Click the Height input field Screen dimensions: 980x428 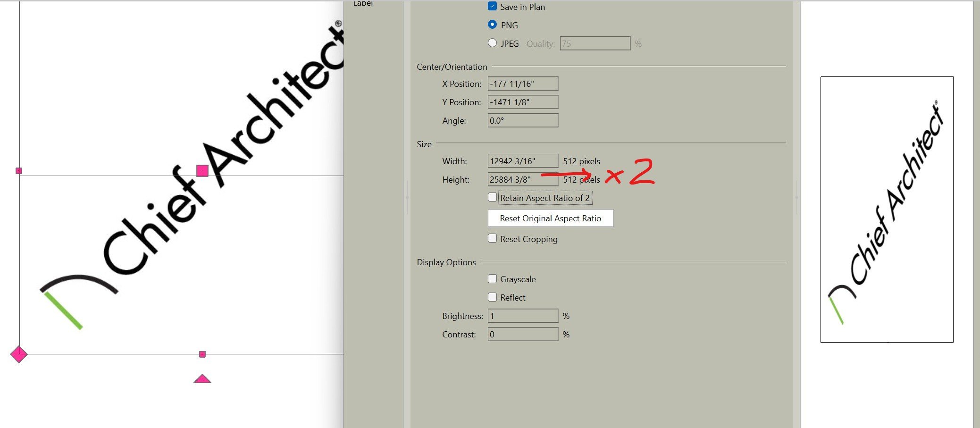523,179
